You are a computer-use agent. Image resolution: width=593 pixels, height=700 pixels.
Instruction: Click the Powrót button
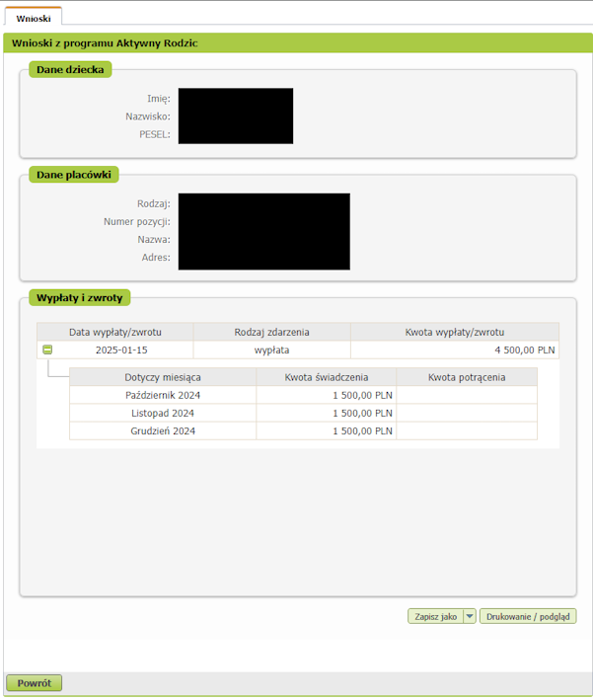click(34, 683)
